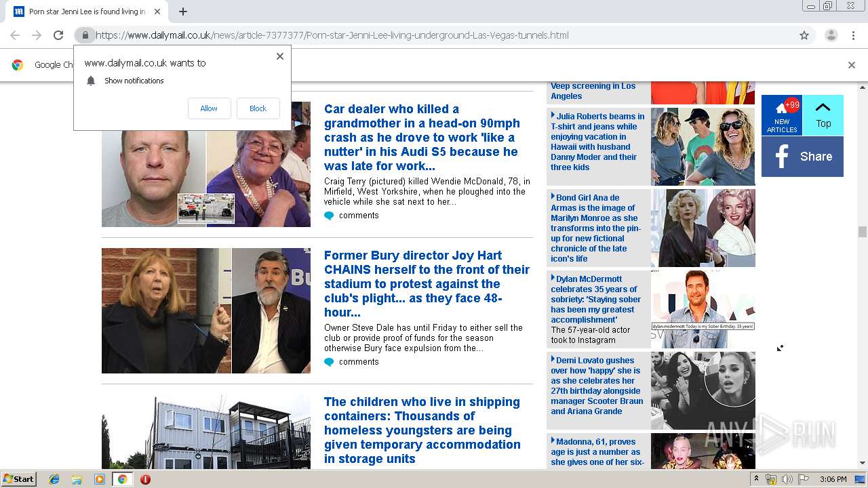Screen dimensions: 868x488
Task: Bookmark page with star icon
Action: click(804, 35)
